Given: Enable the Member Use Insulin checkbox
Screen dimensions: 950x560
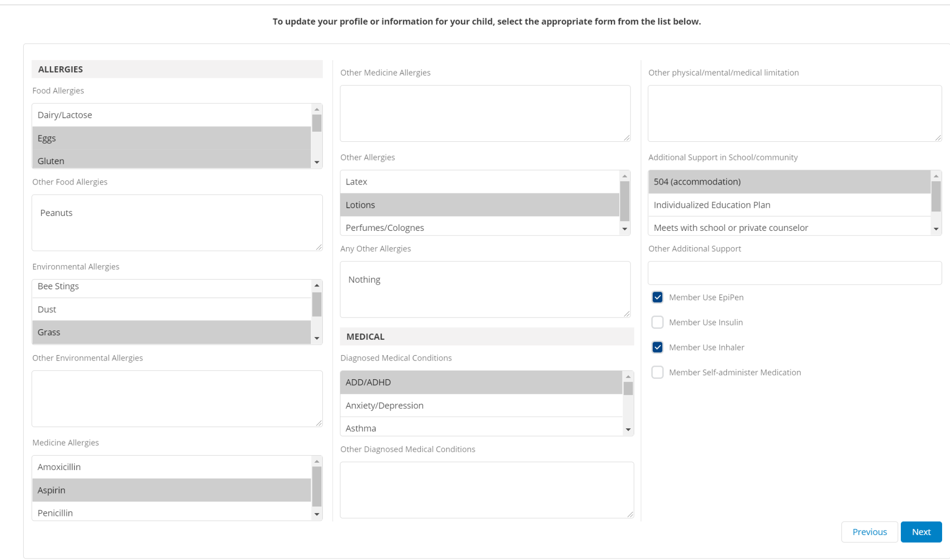Looking at the screenshot, I should pyautogui.click(x=657, y=322).
